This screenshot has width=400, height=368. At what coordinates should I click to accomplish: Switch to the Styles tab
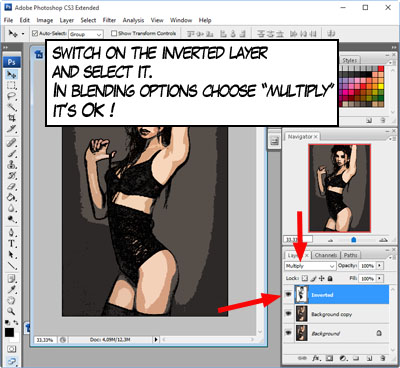[350, 60]
